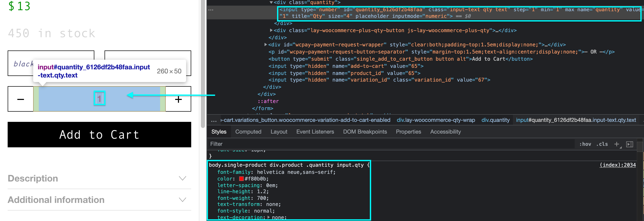Toggle the .cls classes button
644x221 pixels.
(x=602, y=144)
